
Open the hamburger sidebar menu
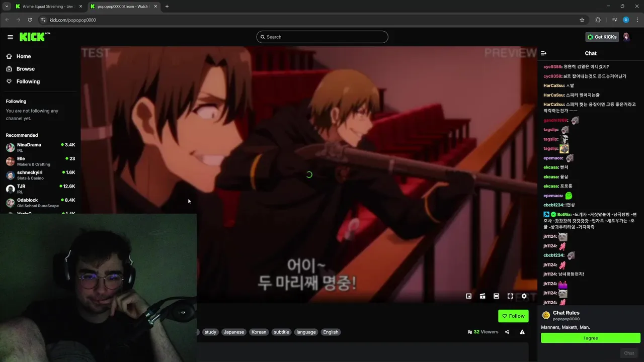click(10, 37)
